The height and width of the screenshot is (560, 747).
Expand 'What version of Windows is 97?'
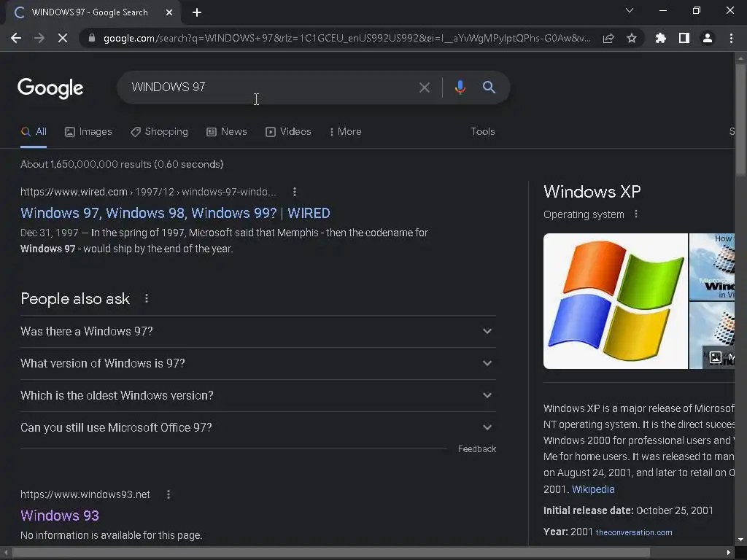(x=258, y=363)
